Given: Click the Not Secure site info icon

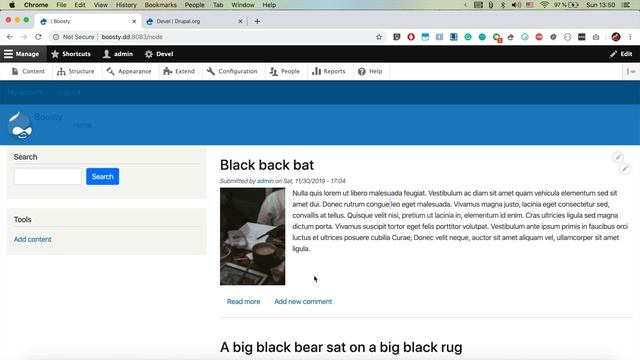Looking at the screenshot, I should [56, 37].
